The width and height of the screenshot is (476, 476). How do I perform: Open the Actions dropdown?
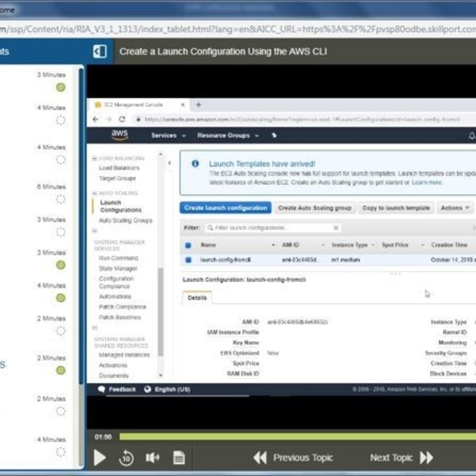point(455,208)
